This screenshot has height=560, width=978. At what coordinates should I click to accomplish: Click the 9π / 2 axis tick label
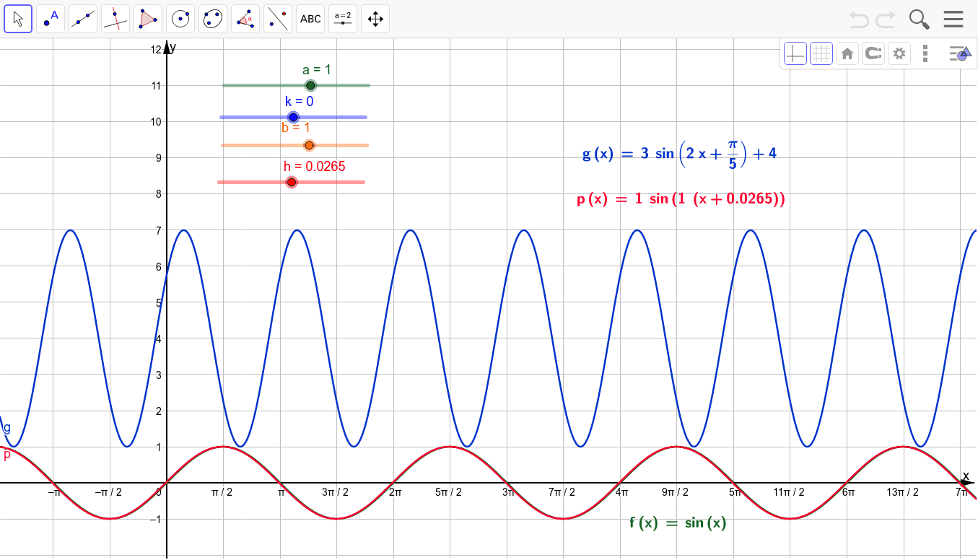coord(676,492)
